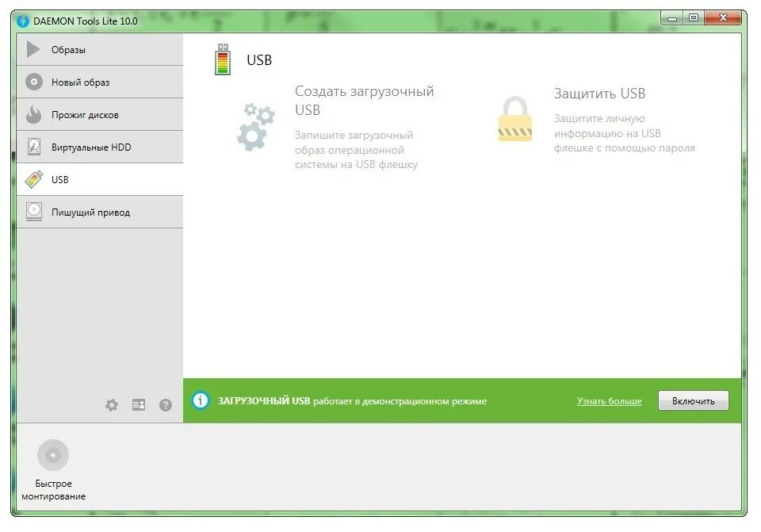Open settings via the gear icon
The height and width of the screenshot is (532, 761).
coord(112,405)
